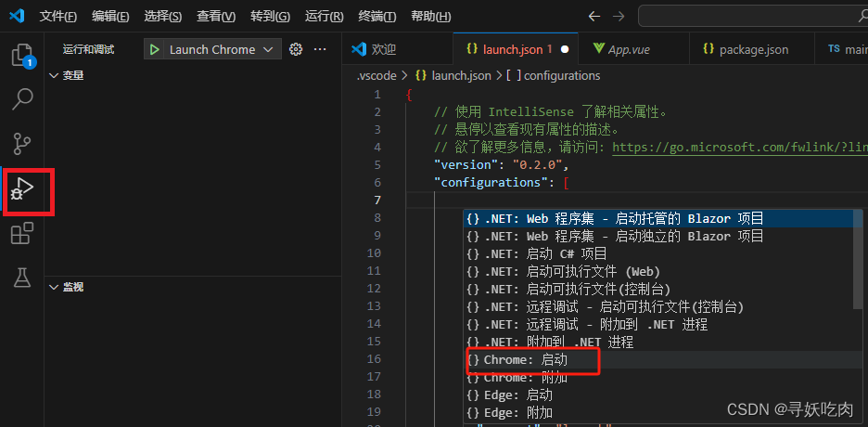Switch to the 欢迎 tab
Viewport: 868px width, 427px height.
398,49
